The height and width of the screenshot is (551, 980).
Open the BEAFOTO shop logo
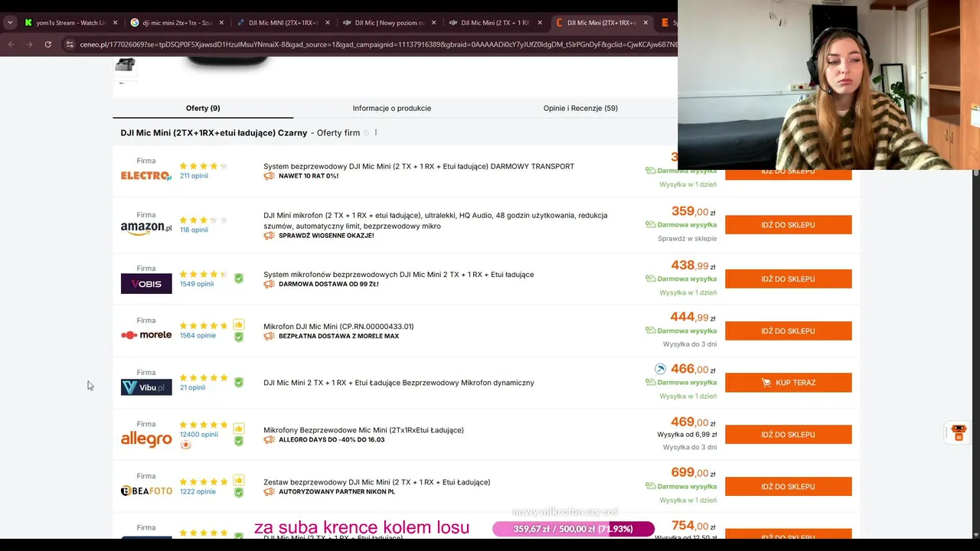(146, 491)
